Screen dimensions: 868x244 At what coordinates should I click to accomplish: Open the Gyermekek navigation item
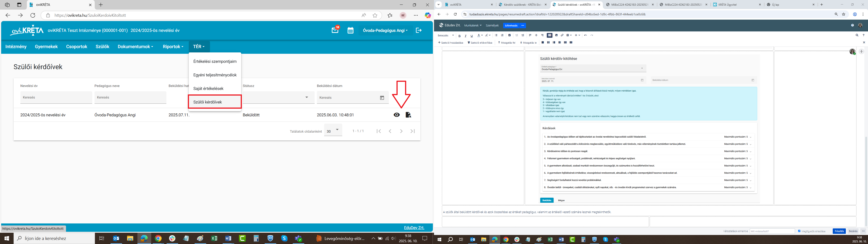(x=46, y=47)
